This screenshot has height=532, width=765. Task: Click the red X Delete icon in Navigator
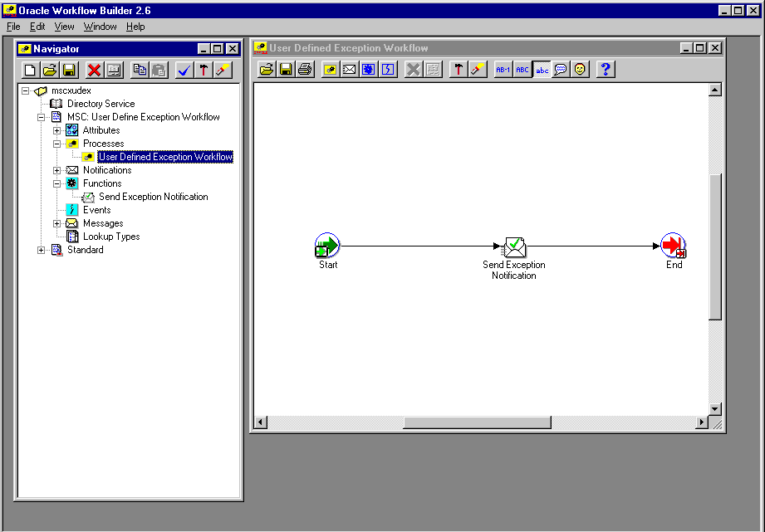pyautogui.click(x=94, y=70)
